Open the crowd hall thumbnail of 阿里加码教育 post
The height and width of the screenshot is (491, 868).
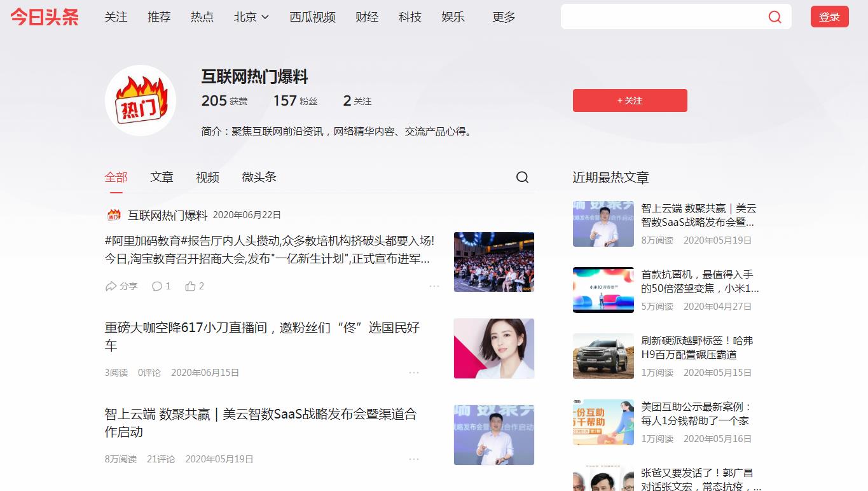494,262
